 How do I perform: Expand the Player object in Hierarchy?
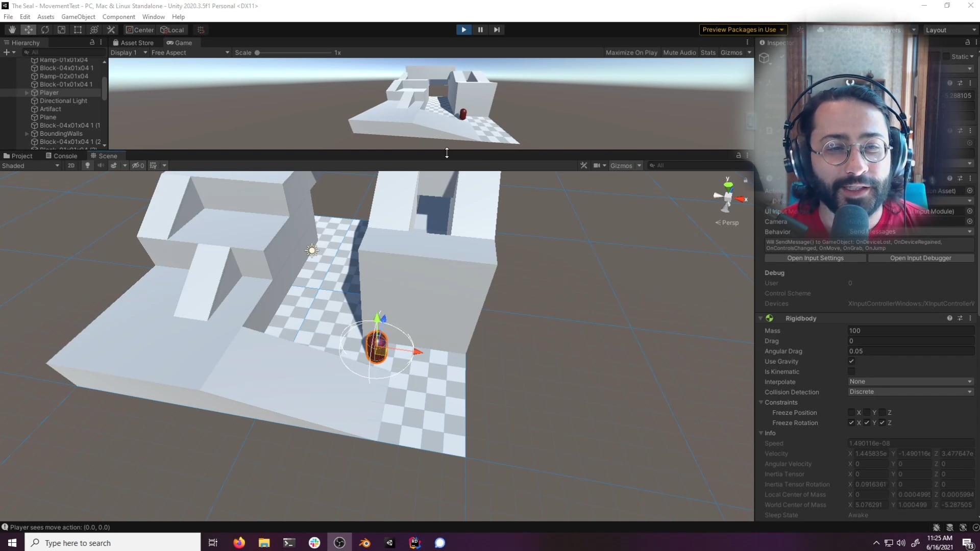click(27, 93)
